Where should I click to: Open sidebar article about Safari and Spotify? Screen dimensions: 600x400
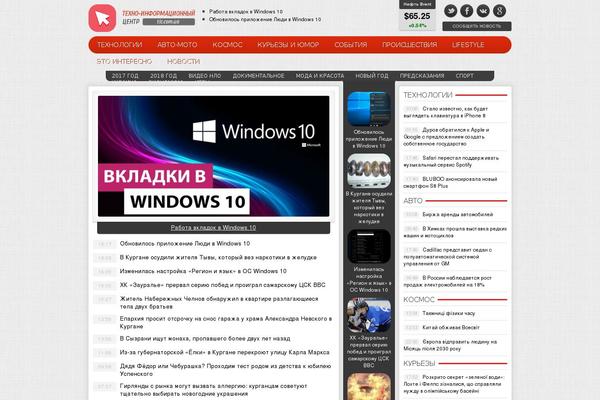pyautogui.click(x=451, y=161)
